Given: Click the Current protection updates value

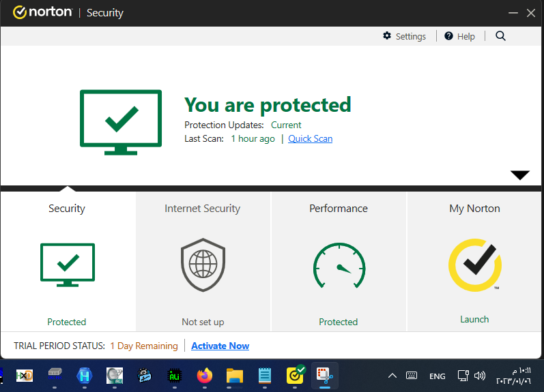Looking at the screenshot, I should pyautogui.click(x=286, y=125).
